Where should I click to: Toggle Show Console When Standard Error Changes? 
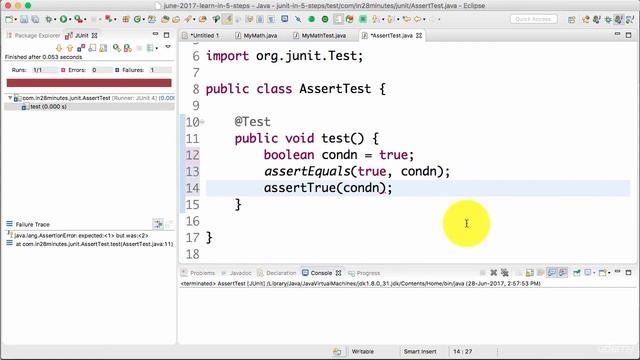point(563,273)
